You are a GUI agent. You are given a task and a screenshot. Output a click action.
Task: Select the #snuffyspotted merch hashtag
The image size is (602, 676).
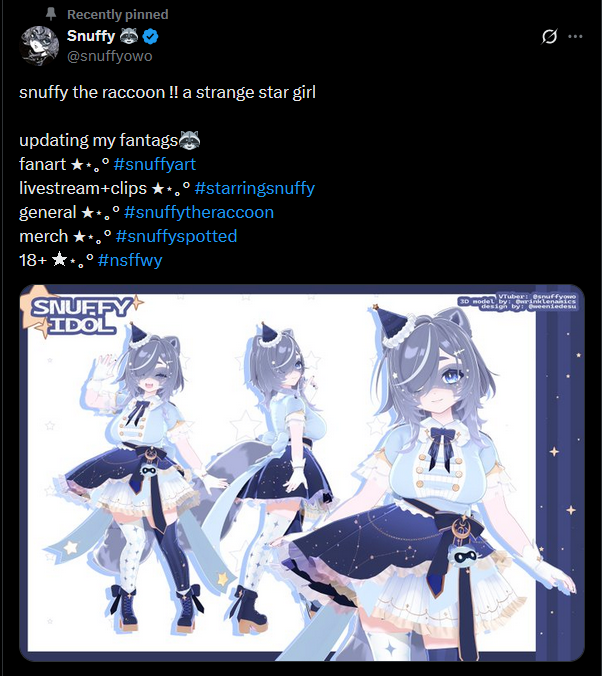(x=176, y=236)
